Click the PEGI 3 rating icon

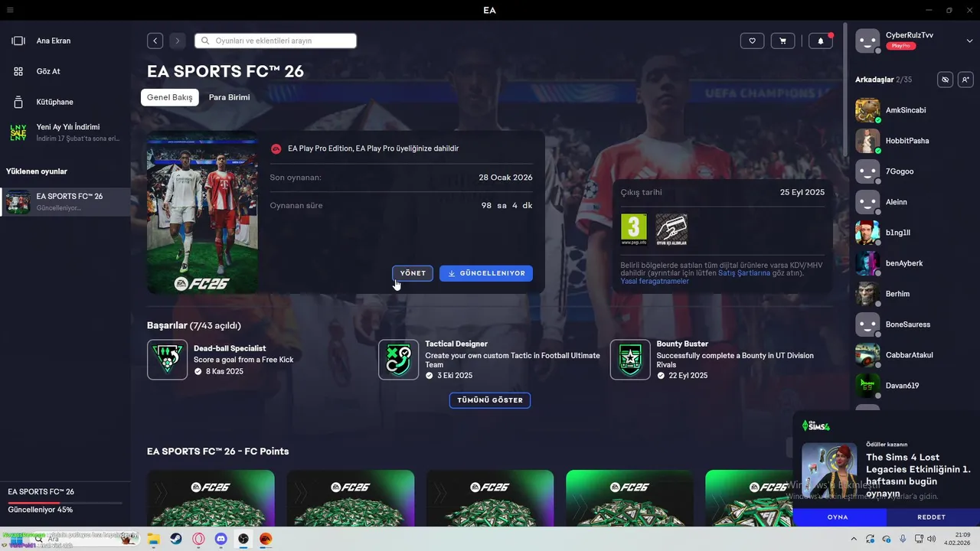tap(634, 230)
